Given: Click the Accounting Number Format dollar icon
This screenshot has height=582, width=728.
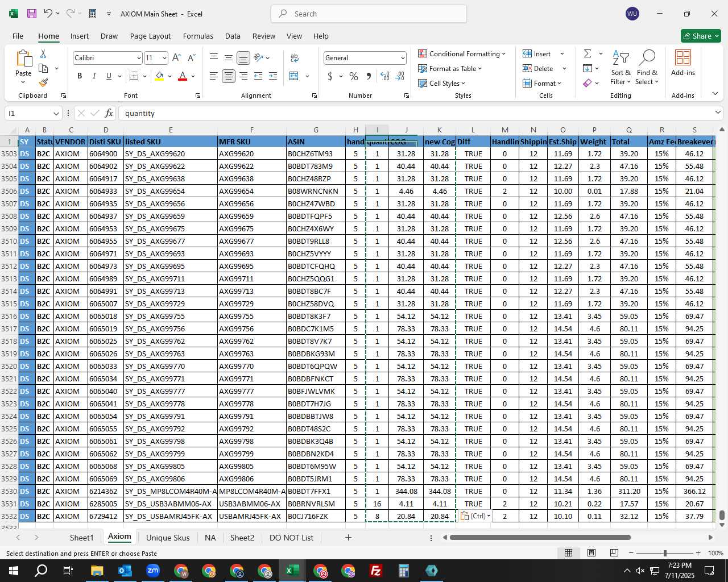Looking at the screenshot, I should click(x=330, y=76).
